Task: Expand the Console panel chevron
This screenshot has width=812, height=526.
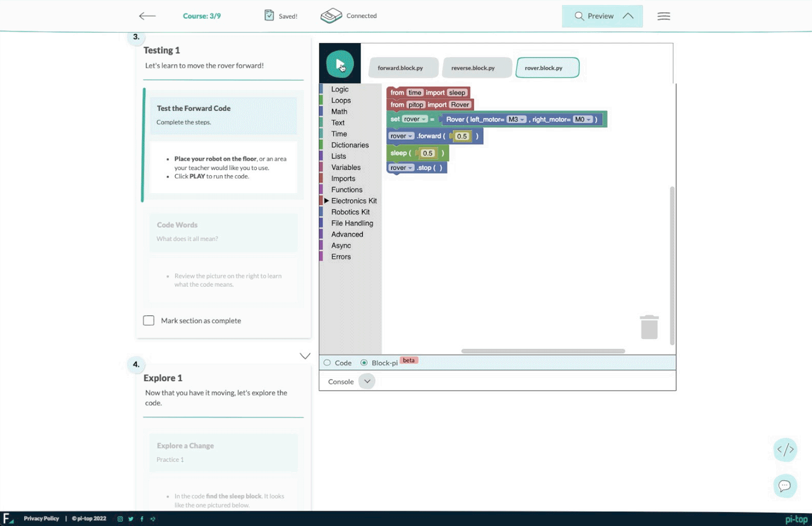Action: coord(367,381)
